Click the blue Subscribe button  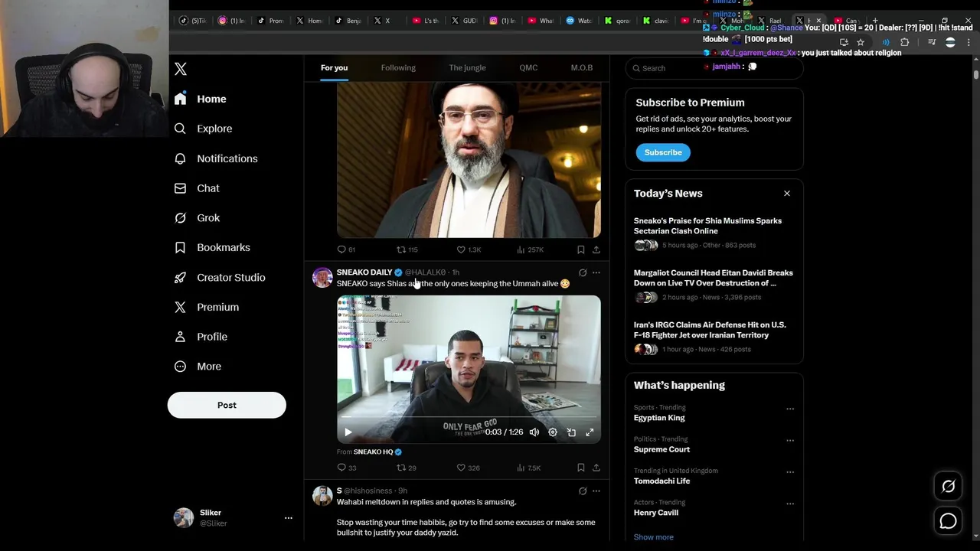tap(663, 152)
